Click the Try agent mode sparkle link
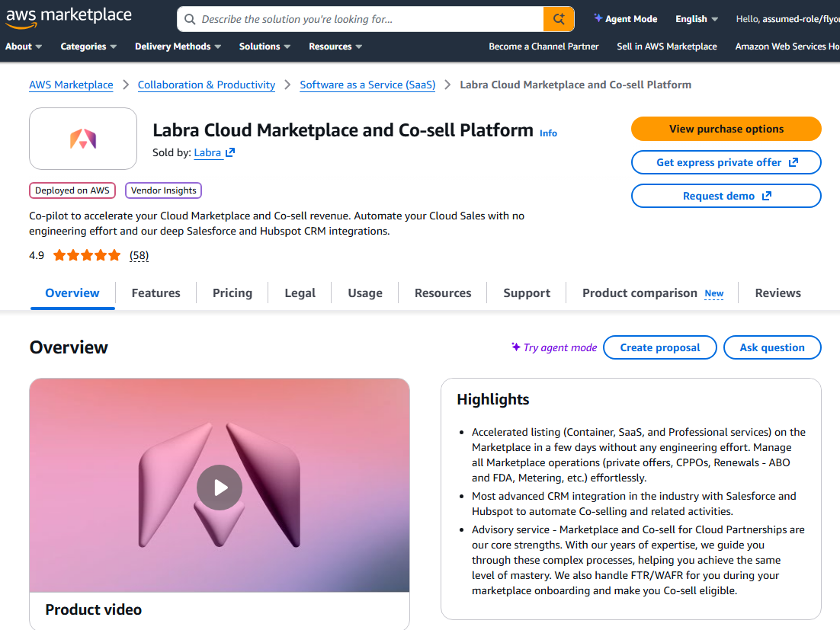 coord(554,347)
